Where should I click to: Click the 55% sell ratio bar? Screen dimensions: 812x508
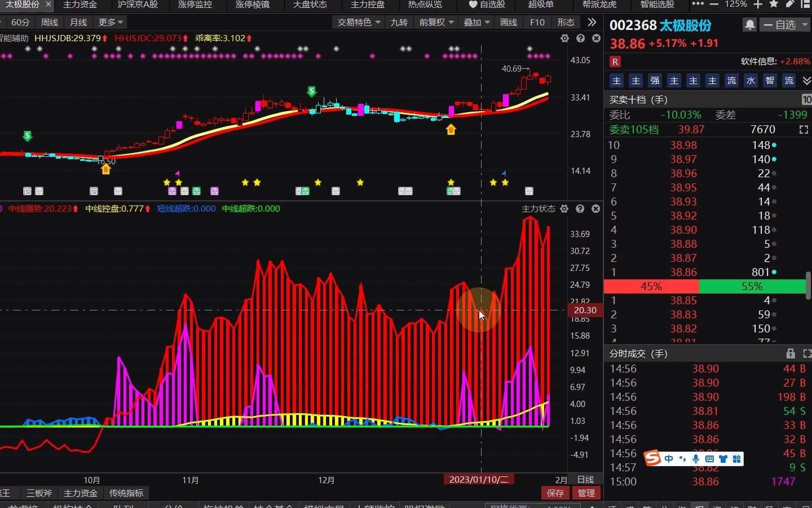point(752,286)
